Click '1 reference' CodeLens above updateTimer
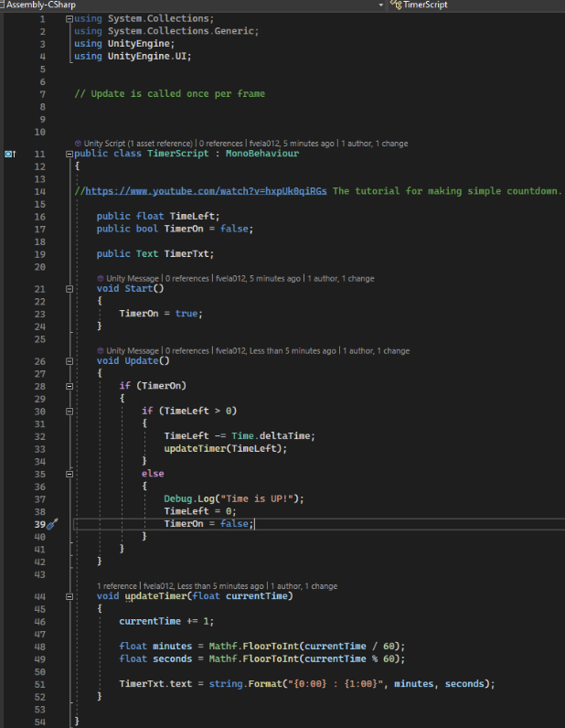 pos(117,586)
